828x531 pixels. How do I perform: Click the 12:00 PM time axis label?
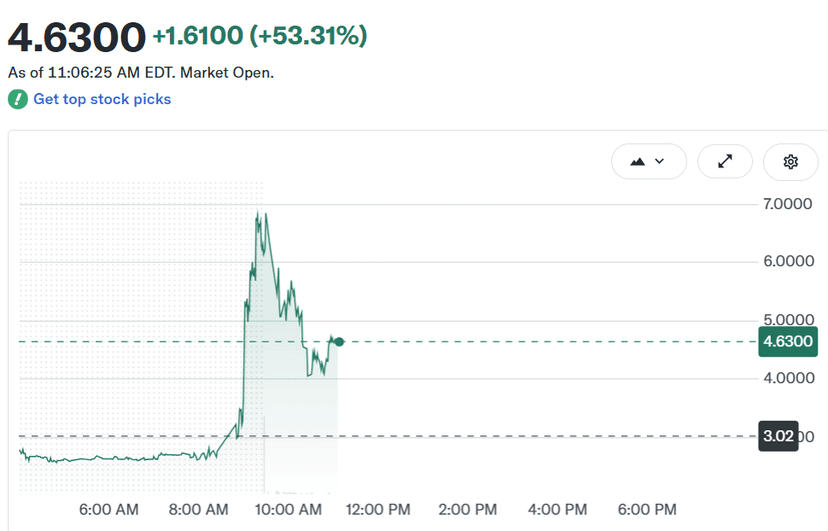pyautogui.click(x=378, y=509)
